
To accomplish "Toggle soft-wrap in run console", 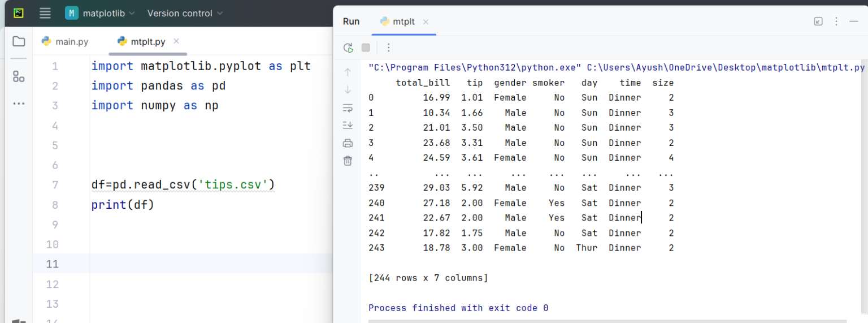I will pyautogui.click(x=348, y=107).
